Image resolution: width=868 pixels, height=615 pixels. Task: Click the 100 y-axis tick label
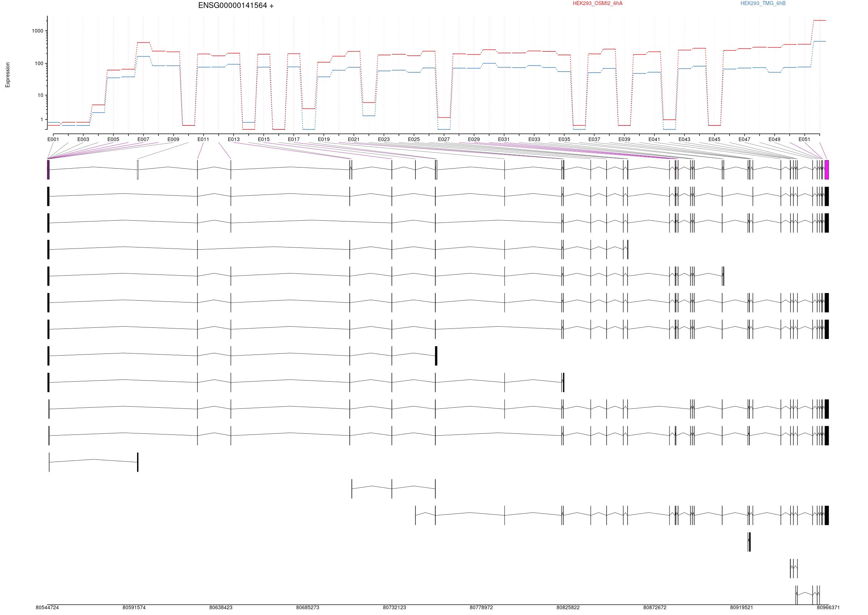coord(39,63)
